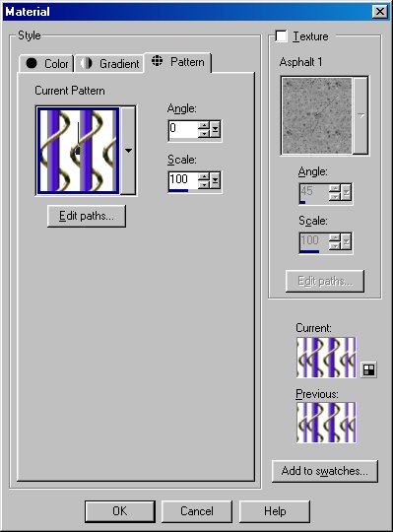Screen dimensions: 393x532
Task: Confirm with the OK button
Action: pyautogui.click(x=120, y=511)
